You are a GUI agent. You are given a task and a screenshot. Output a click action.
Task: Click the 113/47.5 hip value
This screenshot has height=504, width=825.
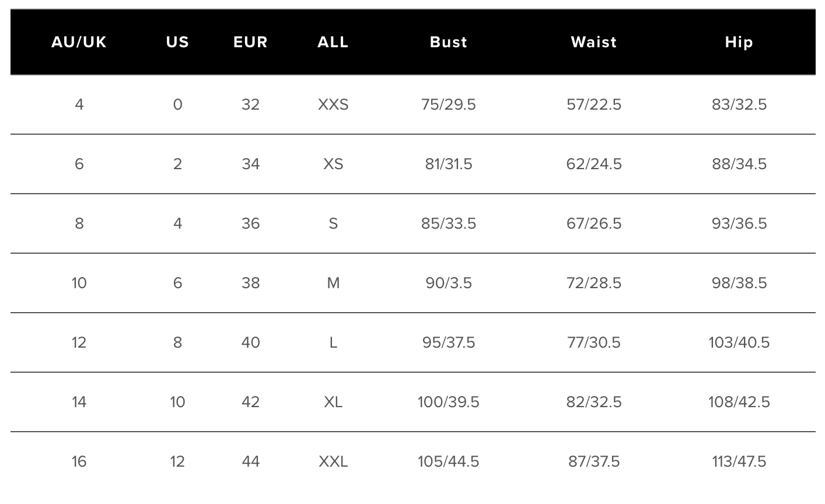pos(739,461)
